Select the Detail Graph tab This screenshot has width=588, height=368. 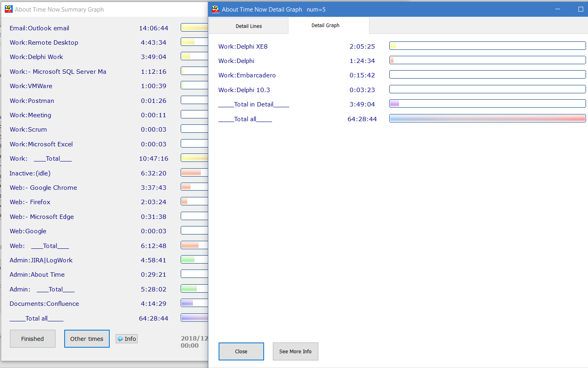pos(325,26)
